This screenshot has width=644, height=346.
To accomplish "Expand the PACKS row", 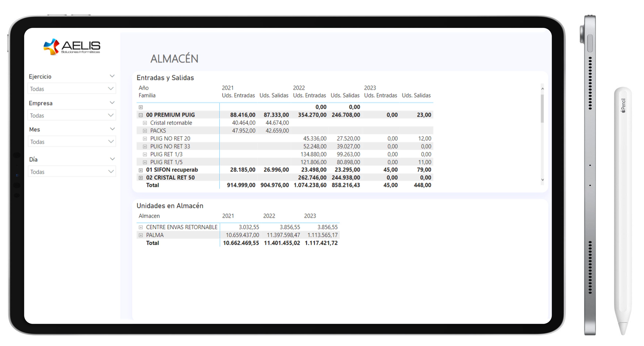I will pos(145,131).
